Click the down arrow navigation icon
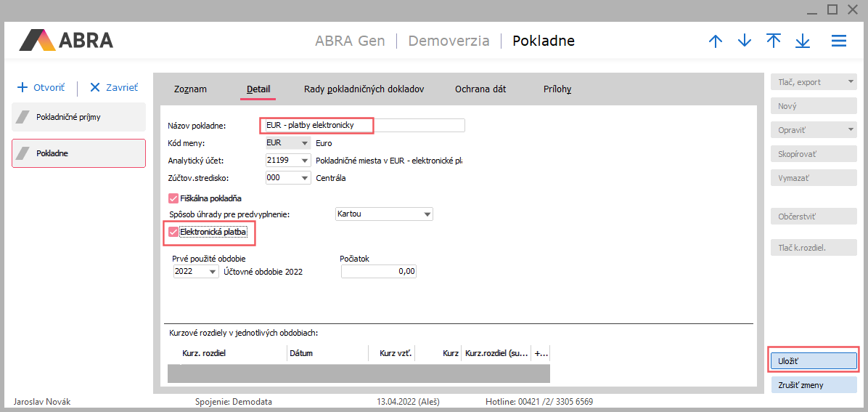The width and height of the screenshot is (868, 412). 745,41
